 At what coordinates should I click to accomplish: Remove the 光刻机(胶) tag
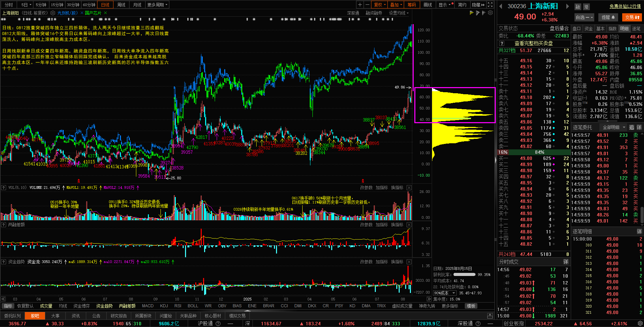click(81, 13)
